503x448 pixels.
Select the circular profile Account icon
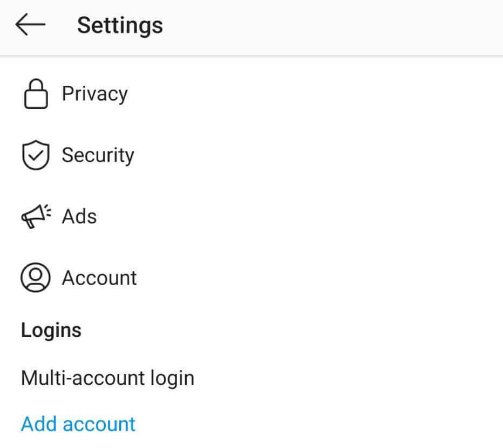pos(34,278)
